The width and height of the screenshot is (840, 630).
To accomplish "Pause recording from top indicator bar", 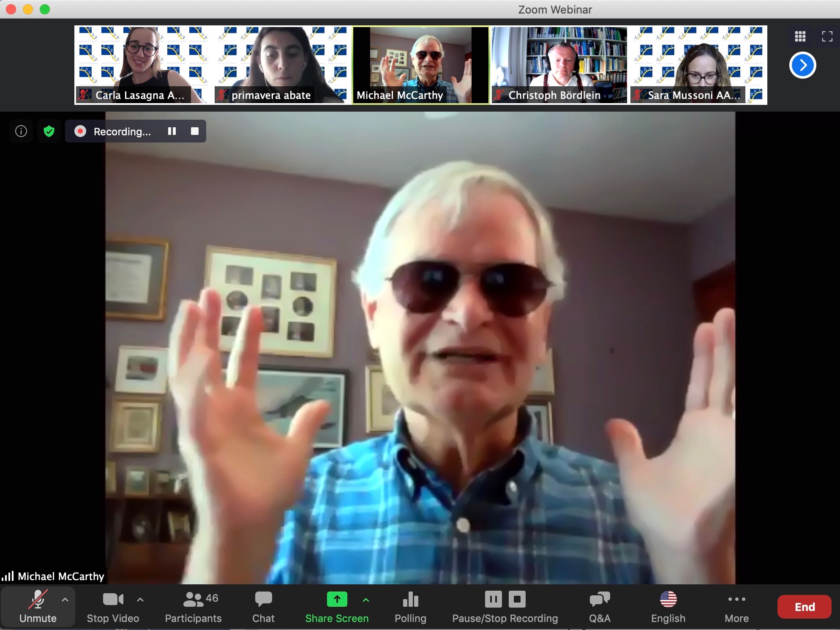I will pyautogui.click(x=172, y=131).
